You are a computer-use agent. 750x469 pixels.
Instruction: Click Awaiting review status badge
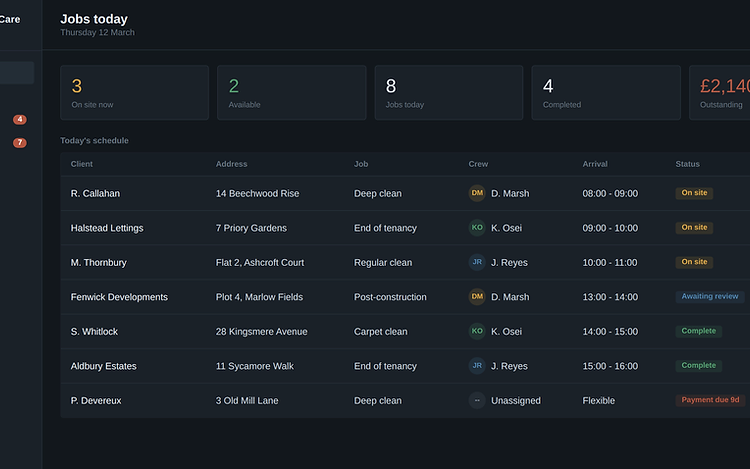coord(710,296)
